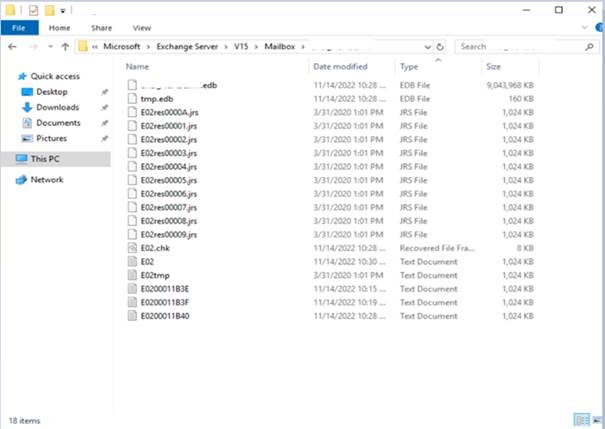
Task: Open the E02.chk file icon
Action: [x=132, y=247]
